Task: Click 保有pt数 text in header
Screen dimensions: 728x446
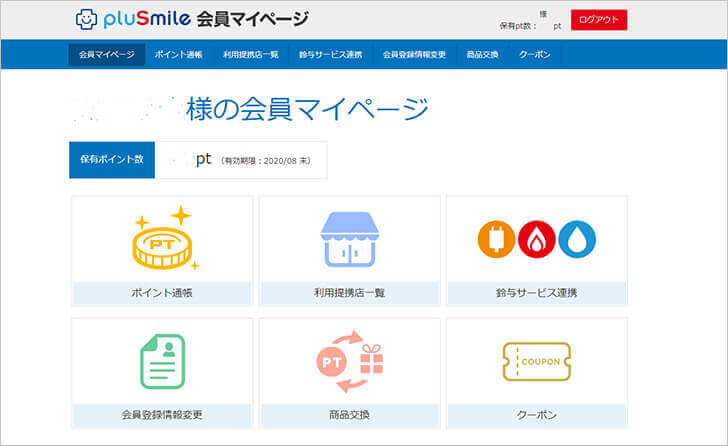Action: pyautogui.click(x=517, y=26)
